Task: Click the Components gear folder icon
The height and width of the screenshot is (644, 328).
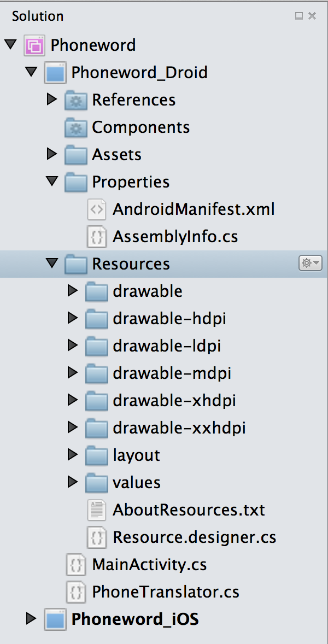Action: [x=75, y=127]
